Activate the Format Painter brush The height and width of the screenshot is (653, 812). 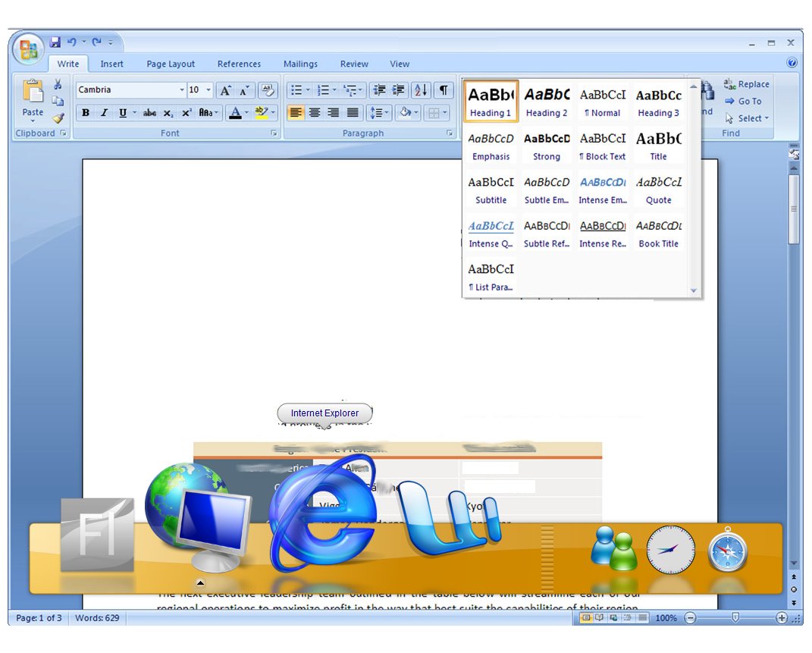58,118
